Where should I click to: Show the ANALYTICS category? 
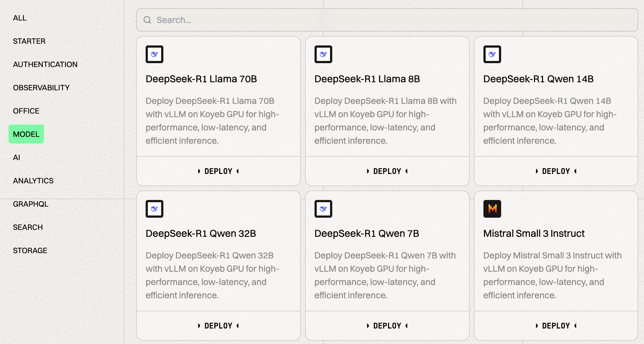point(33,181)
